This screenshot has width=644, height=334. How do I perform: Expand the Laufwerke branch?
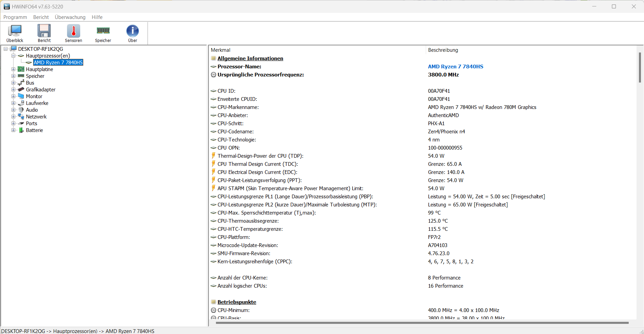click(13, 103)
